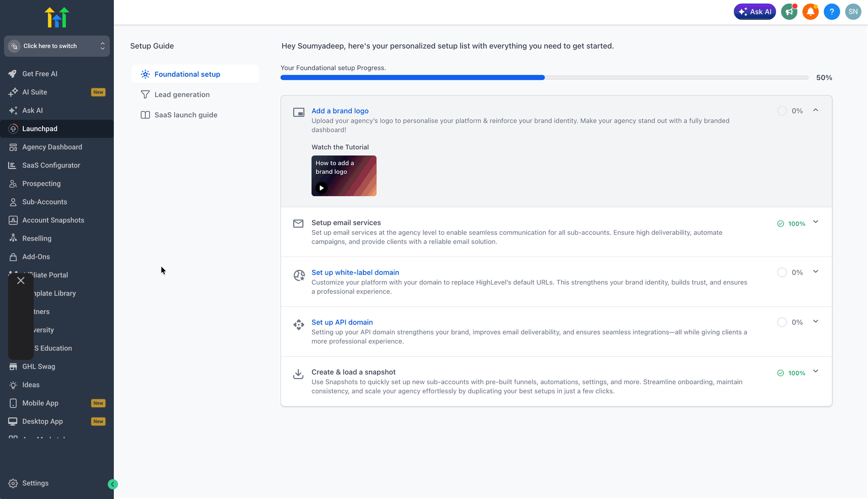Open the help question mark icon
868x499 pixels.
click(832, 12)
